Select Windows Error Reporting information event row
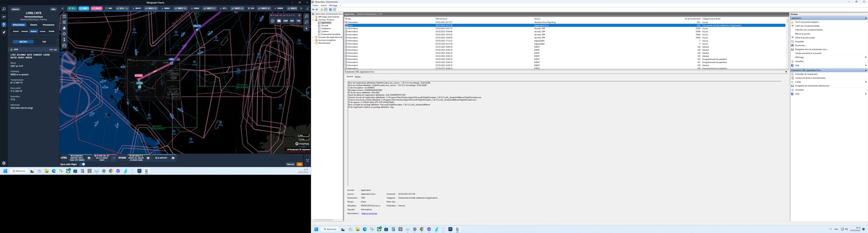 point(565,22)
